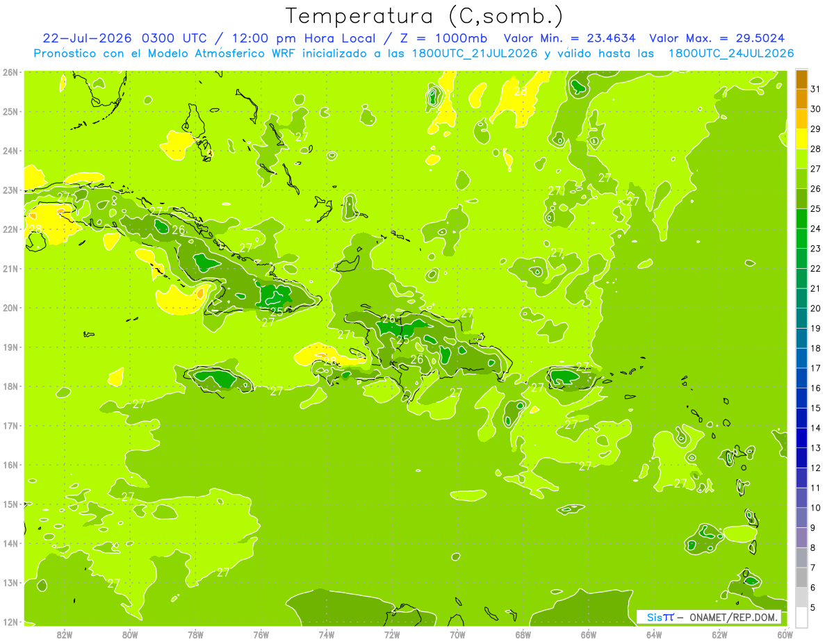Screen dimensions: 834x644
Task: Pick the gray swatch between 6 and 7
Action: [801, 577]
